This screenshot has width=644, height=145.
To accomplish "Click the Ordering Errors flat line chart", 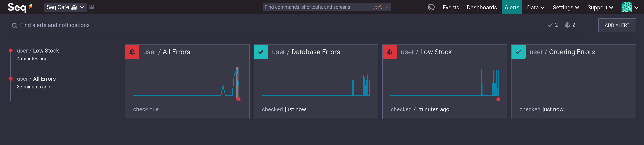I will [573, 83].
